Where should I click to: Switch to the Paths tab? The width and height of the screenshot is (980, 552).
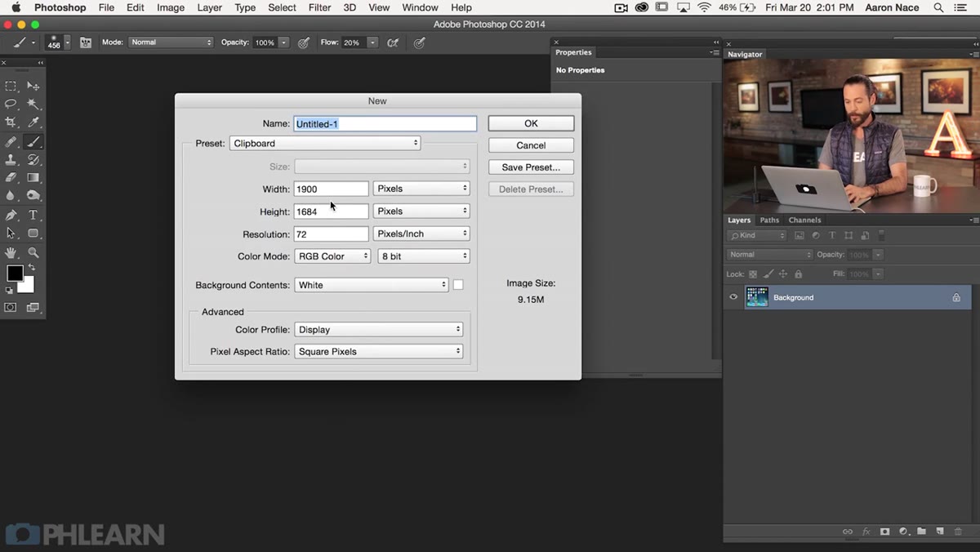[x=769, y=220]
